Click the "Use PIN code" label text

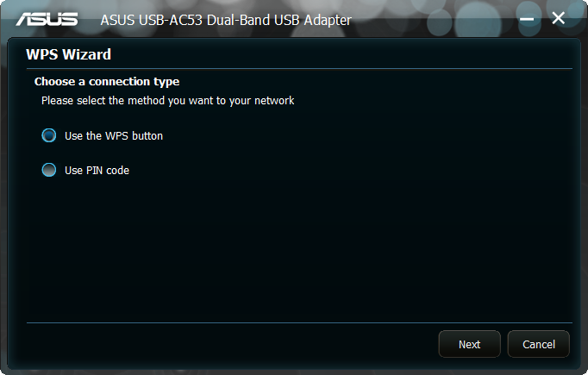click(97, 170)
